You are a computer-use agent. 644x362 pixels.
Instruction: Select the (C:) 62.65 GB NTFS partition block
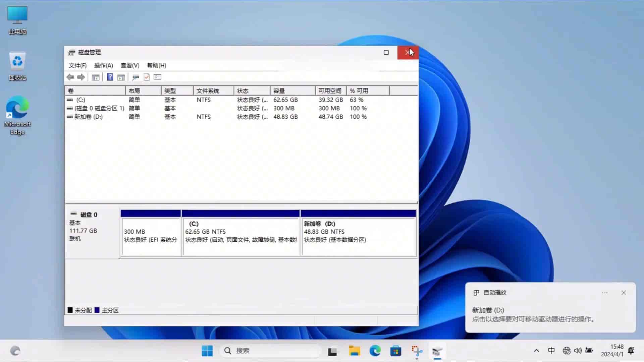[241, 233]
